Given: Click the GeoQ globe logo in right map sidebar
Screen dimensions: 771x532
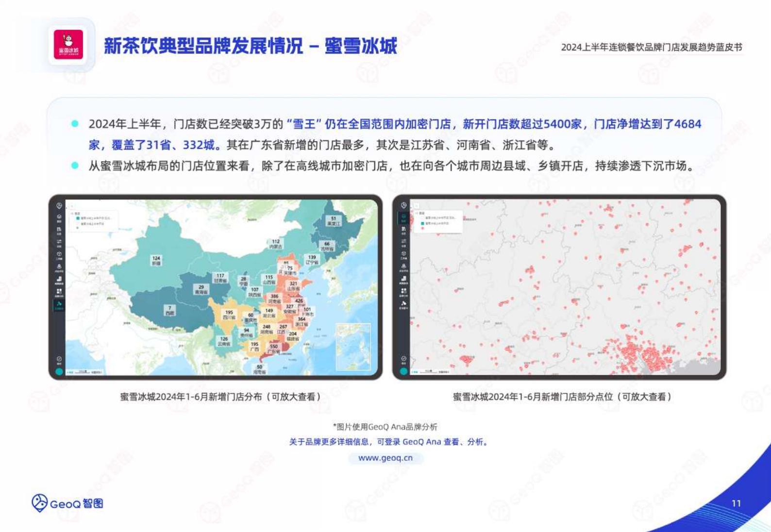Looking at the screenshot, I should pos(403,206).
